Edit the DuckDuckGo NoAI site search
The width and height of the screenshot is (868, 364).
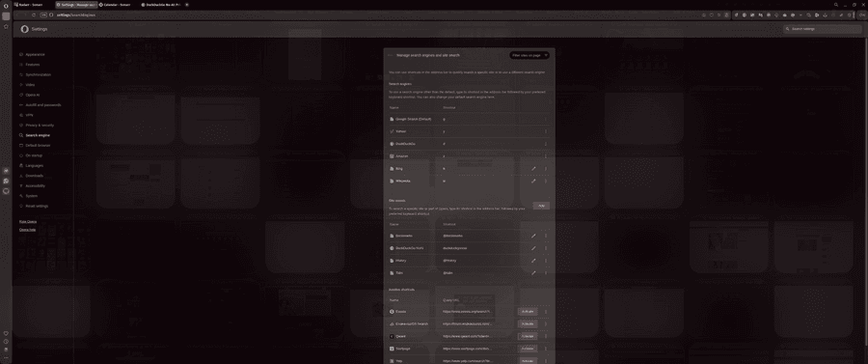[533, 248]
